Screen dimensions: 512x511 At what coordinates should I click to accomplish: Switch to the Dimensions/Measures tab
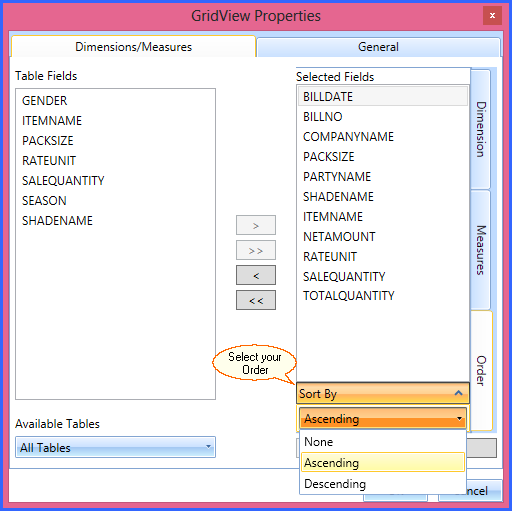tap(133, 47)
